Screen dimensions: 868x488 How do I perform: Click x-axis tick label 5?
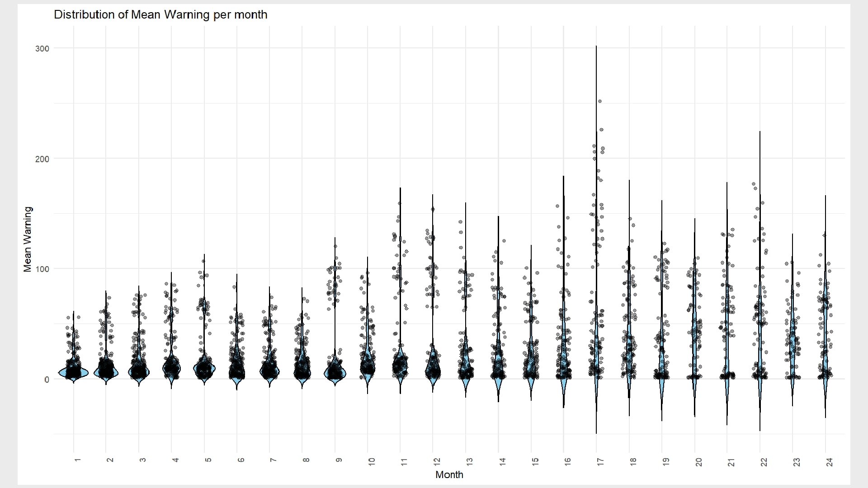pyautogui.click(x=208, y=460)
